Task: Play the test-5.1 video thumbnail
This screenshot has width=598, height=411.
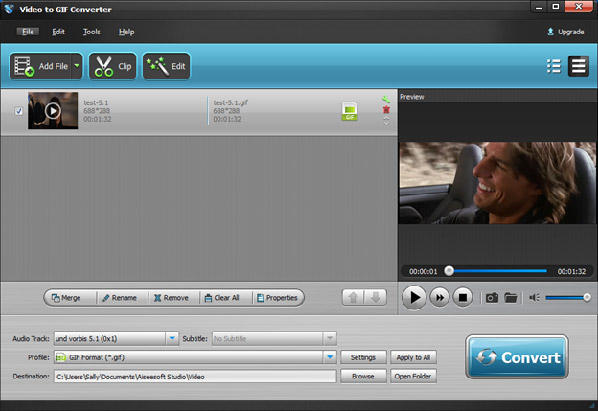Action: click(53, 111)
